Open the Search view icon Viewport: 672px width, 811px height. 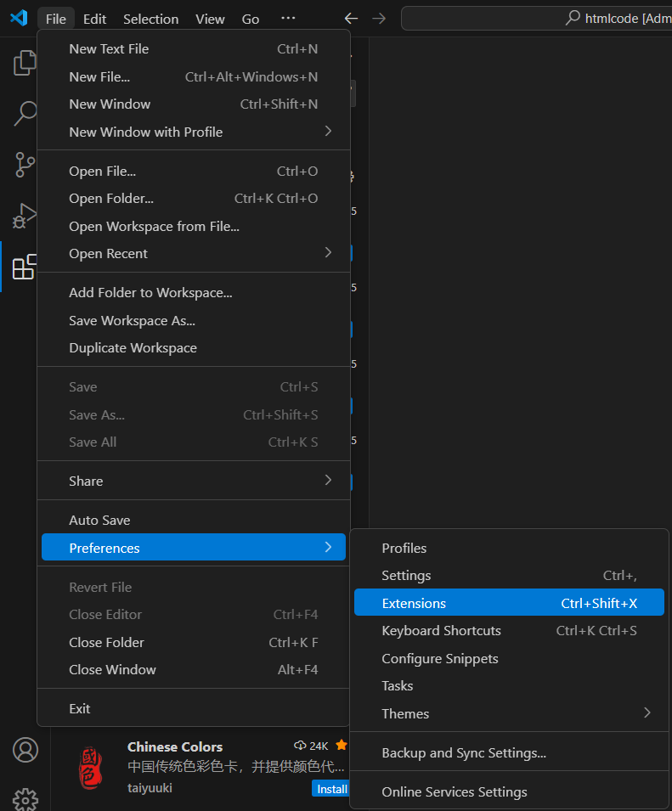25,113
